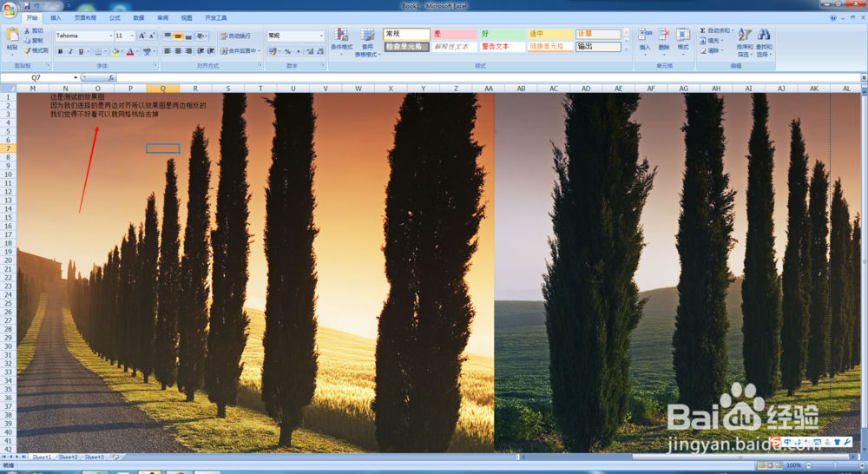Viewport: 868px width, 474px height.
Task: Apply comma style format
Action: (x=299, y=51)
